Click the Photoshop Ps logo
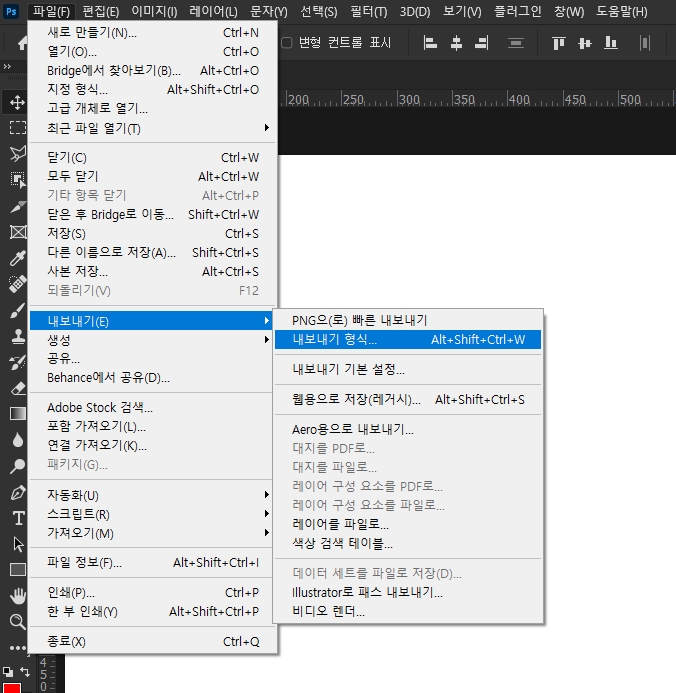Viewport: 676px width, 693px height. click(x=11, y=11)
